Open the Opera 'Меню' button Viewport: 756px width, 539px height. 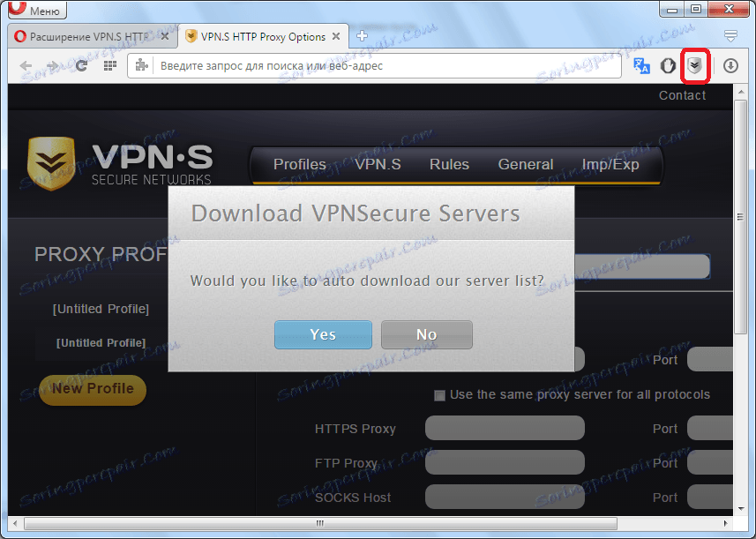click(36, 10)
